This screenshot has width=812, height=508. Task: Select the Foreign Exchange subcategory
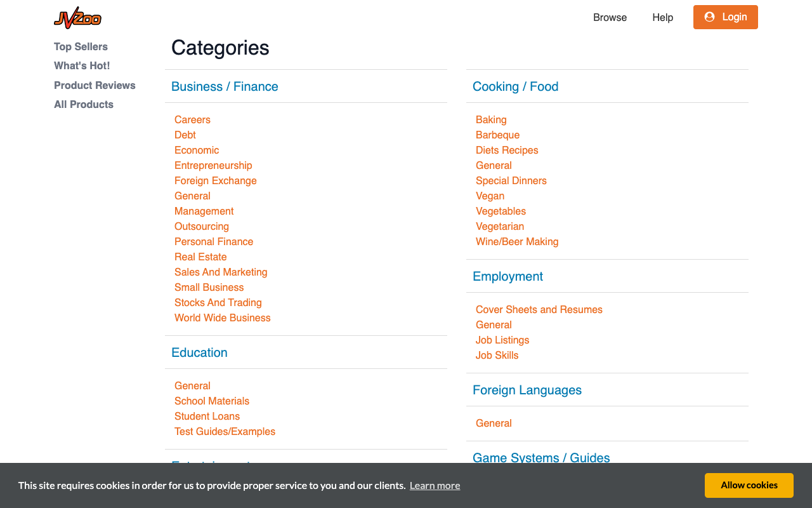[216, 180]
